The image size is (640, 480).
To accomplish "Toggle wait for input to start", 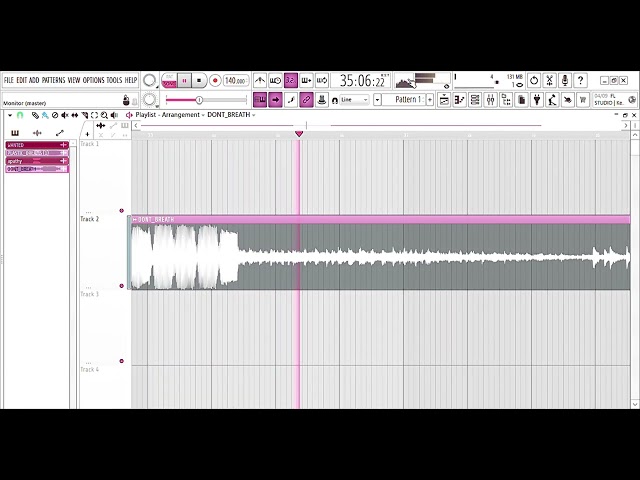I will point(276,80).
